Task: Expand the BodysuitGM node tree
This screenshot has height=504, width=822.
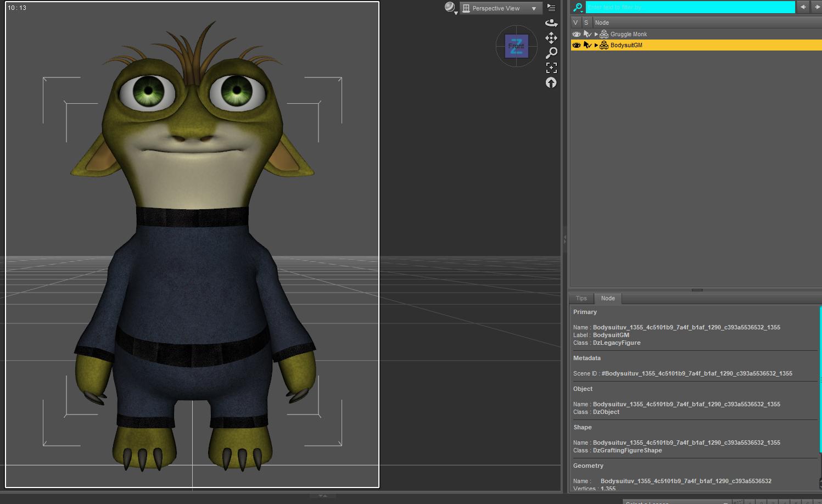Action: click(x=596, y=45)
